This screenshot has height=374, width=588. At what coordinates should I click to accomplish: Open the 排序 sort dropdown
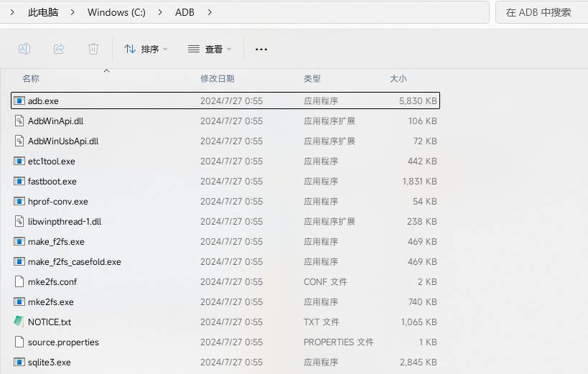(x=146, y=49)
